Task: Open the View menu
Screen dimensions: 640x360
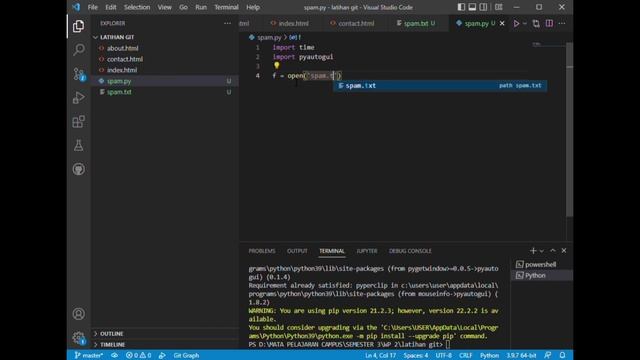Action: 164,7
